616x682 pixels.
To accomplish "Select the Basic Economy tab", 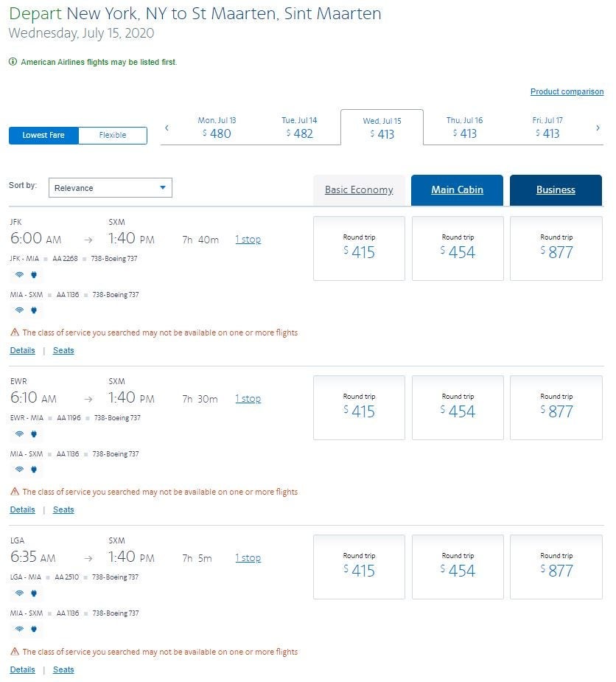I will [x=359, y=190].
